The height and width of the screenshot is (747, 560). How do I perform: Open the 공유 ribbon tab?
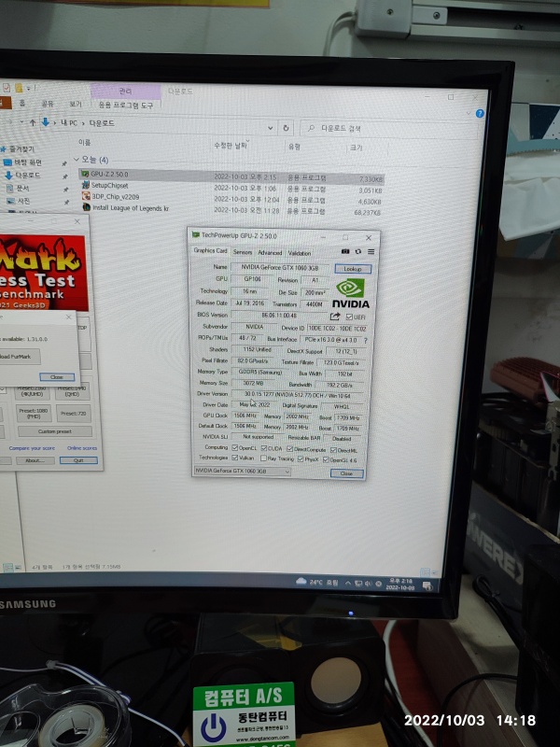(x=48, y=104)
